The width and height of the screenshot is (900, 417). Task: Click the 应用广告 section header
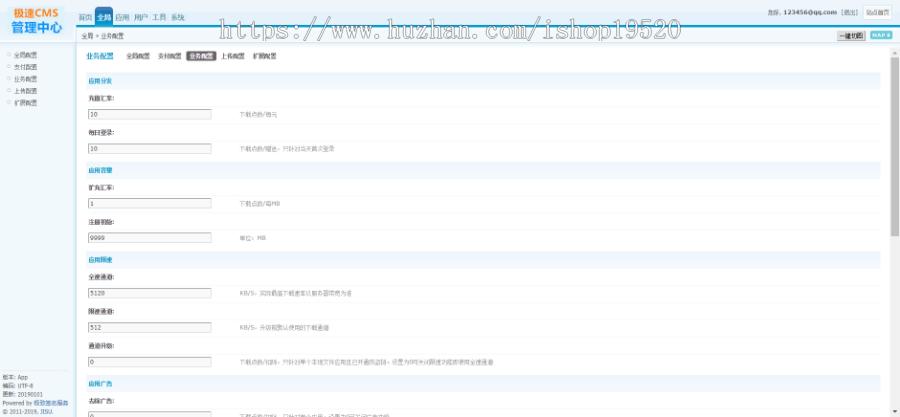[x=100, y=383]
